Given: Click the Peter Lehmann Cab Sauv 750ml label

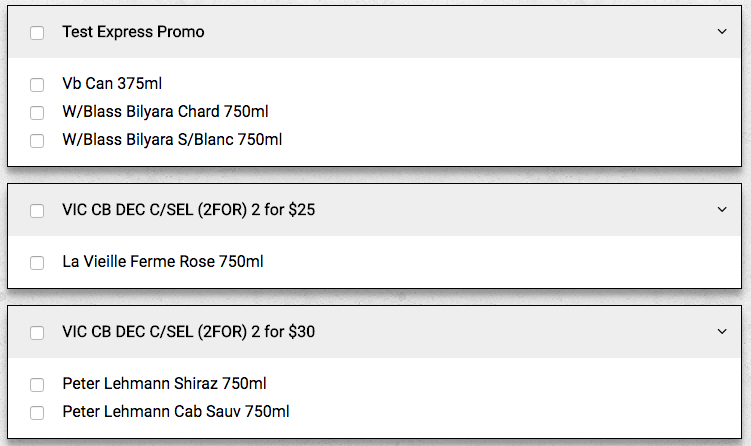Looking at the screenshot, I should (x=175, y=411).
